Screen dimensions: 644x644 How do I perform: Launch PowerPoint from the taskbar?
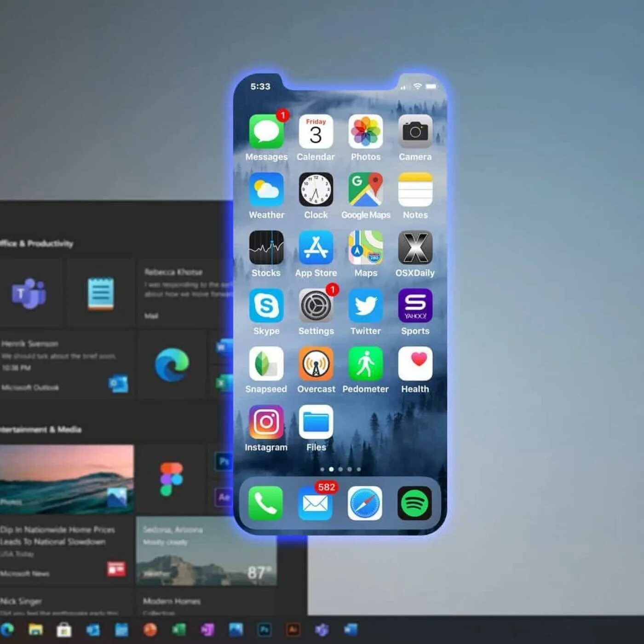(x=150, y=629)
